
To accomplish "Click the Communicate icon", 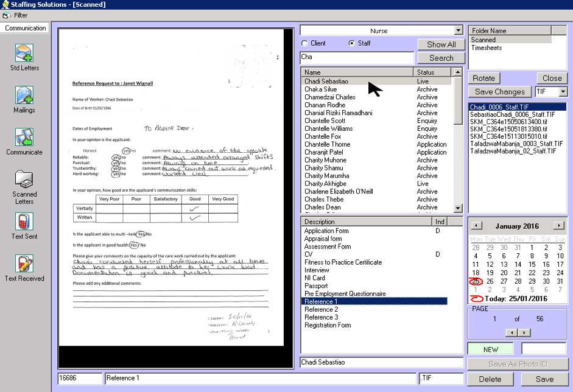I will 24,138.
